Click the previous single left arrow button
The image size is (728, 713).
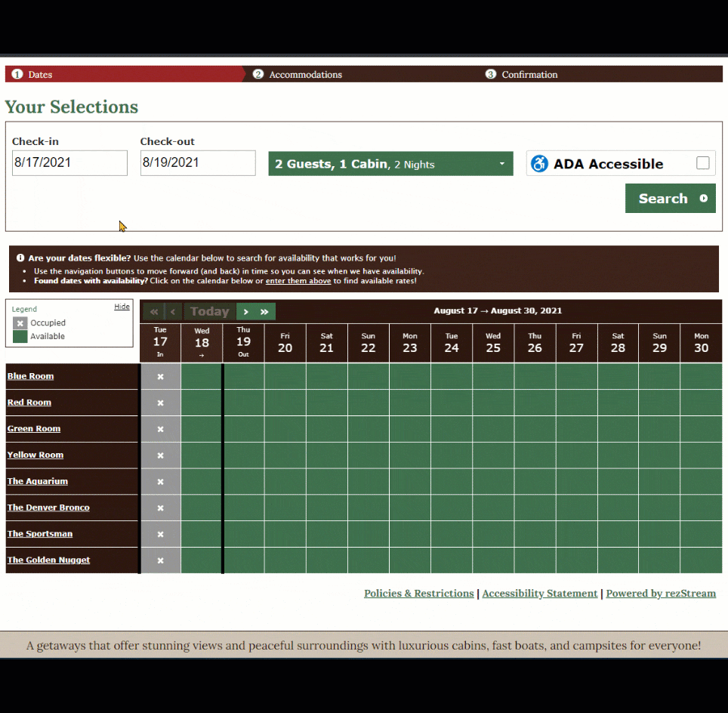coord(174,311)
